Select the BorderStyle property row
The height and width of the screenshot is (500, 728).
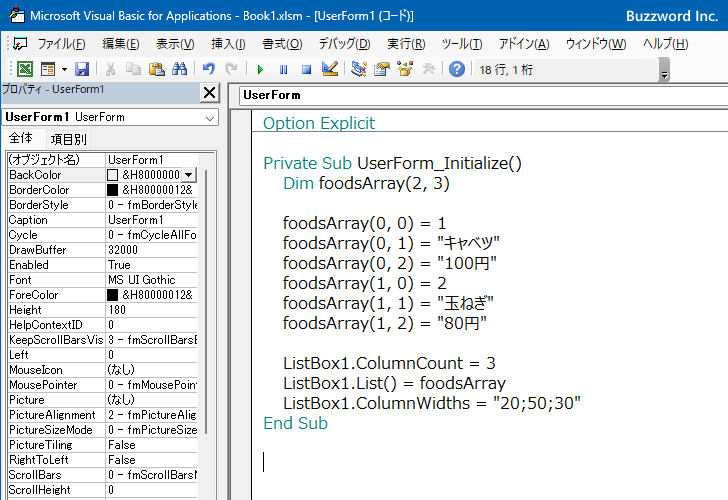[103, 205]
